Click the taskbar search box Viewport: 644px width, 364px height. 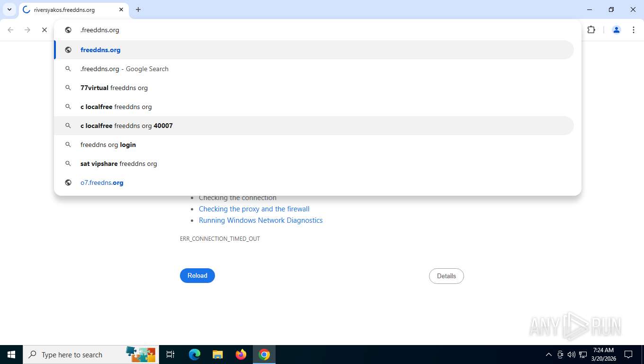91,355
